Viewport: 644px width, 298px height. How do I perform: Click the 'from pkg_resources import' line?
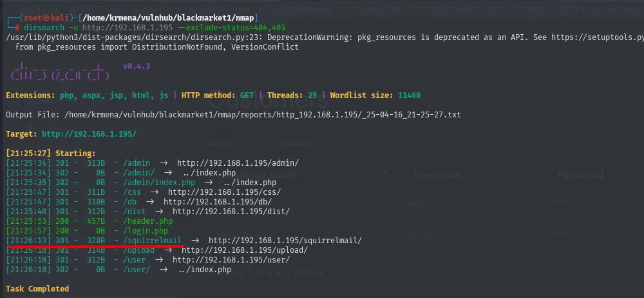click(x=157, y=47)
